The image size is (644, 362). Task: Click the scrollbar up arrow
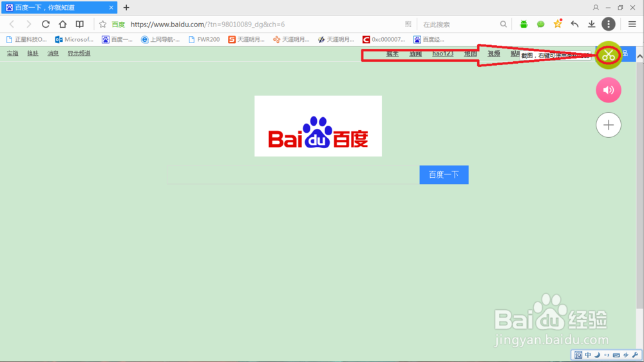(640, 57)
